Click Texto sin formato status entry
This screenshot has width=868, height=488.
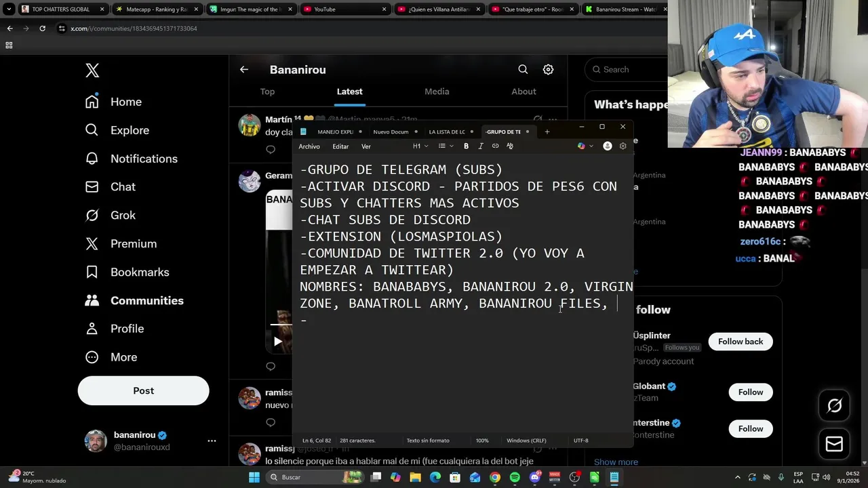[x=428, y=441]
